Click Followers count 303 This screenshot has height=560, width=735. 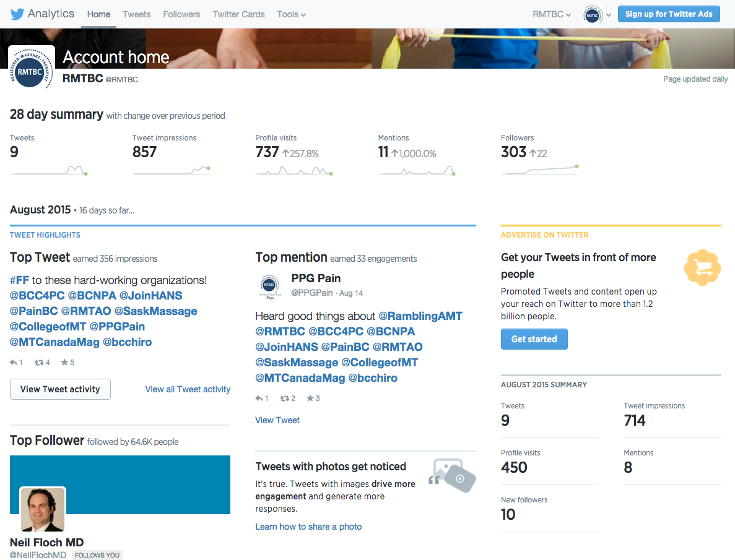514,152
